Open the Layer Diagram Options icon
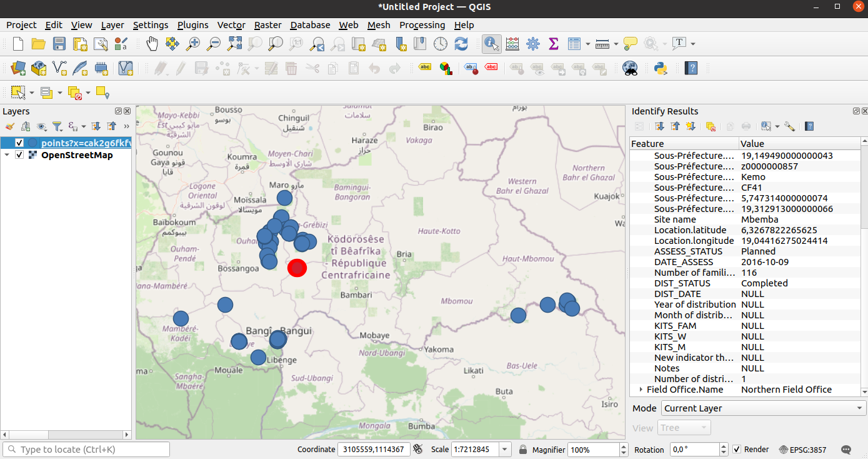 coord(446,68)
